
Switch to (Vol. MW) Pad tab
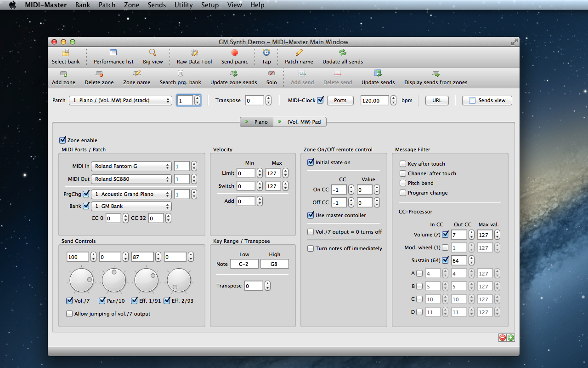(x=300, y=122)
